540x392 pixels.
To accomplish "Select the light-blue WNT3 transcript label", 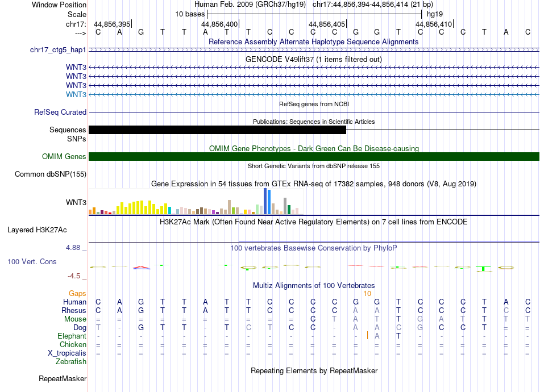I will [x=76, y=94].
